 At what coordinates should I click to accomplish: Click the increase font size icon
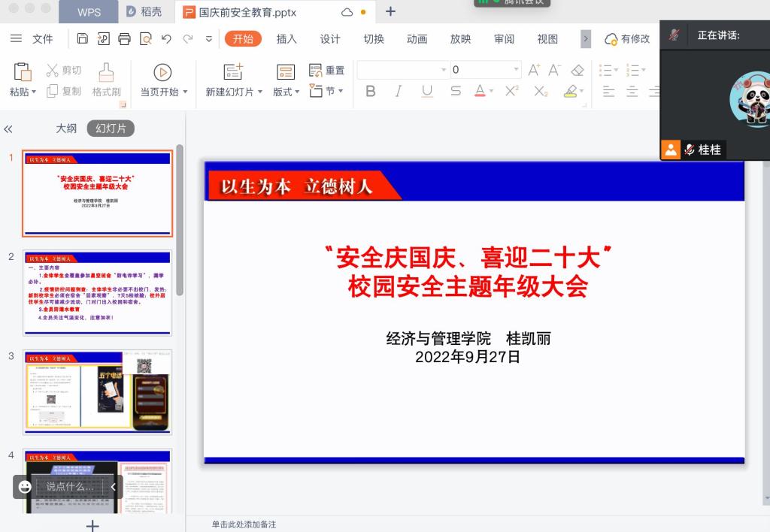pos(534,70)
